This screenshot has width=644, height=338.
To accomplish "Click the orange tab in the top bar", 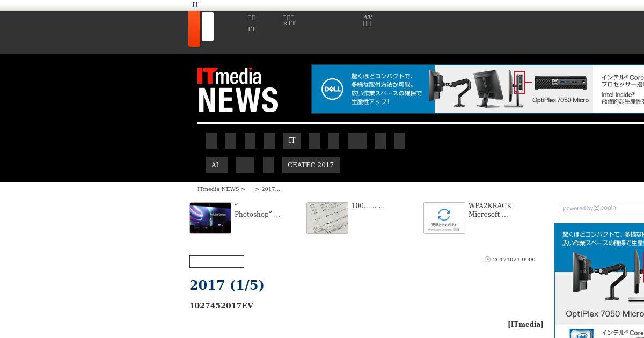I will click(194, 29).
